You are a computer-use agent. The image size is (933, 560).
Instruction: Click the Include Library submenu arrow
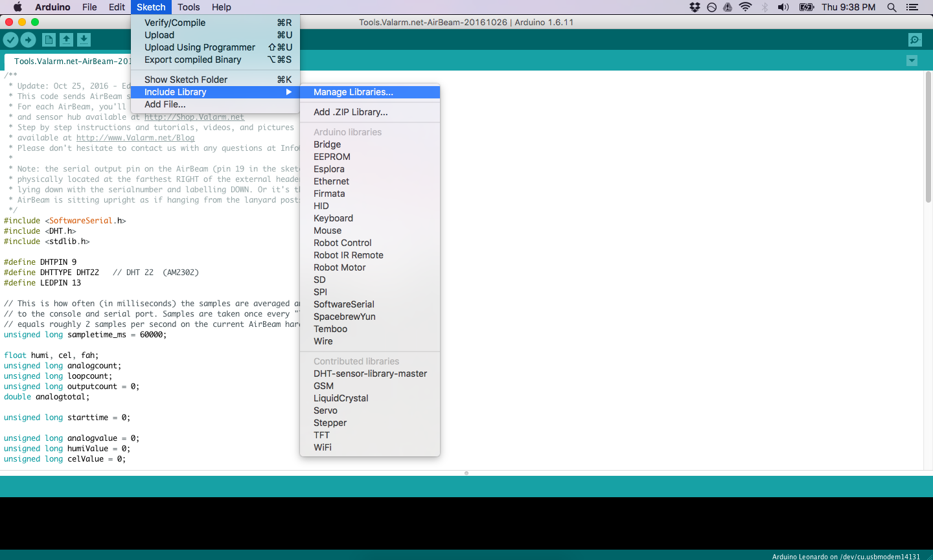tap(289, 92)
